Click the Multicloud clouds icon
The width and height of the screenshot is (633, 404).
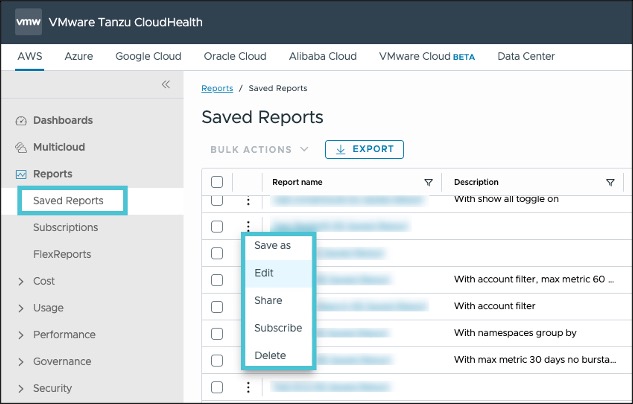pos(21,147)
